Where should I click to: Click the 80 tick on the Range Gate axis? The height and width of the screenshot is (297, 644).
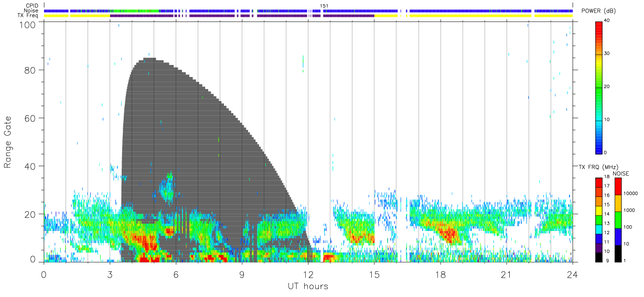click(x=30, y=70)
